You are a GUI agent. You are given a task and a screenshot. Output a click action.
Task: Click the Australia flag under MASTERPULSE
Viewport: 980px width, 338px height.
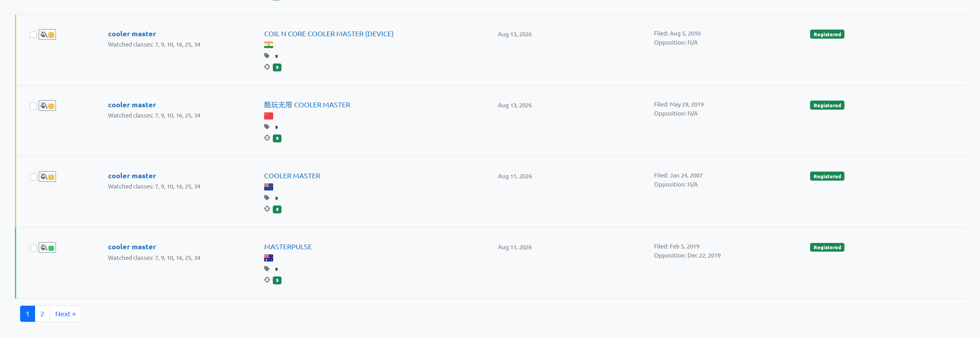(268, 258)
